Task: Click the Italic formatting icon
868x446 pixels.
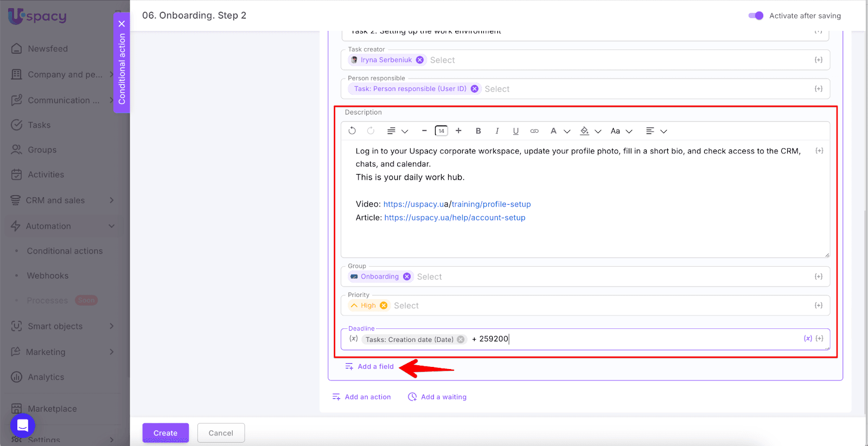Action: [497, 131]
